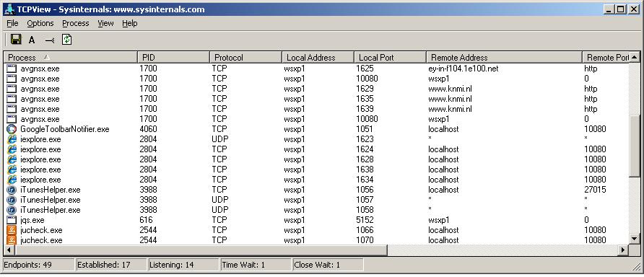Select remote address ey-in-f104.1e100.net

[463, 69]
